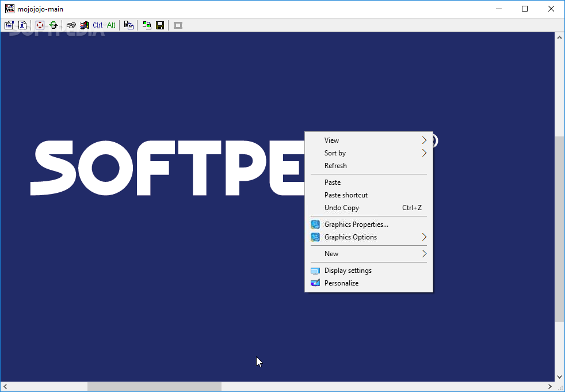Select Undo Copy in the context menu

point(369,208)
